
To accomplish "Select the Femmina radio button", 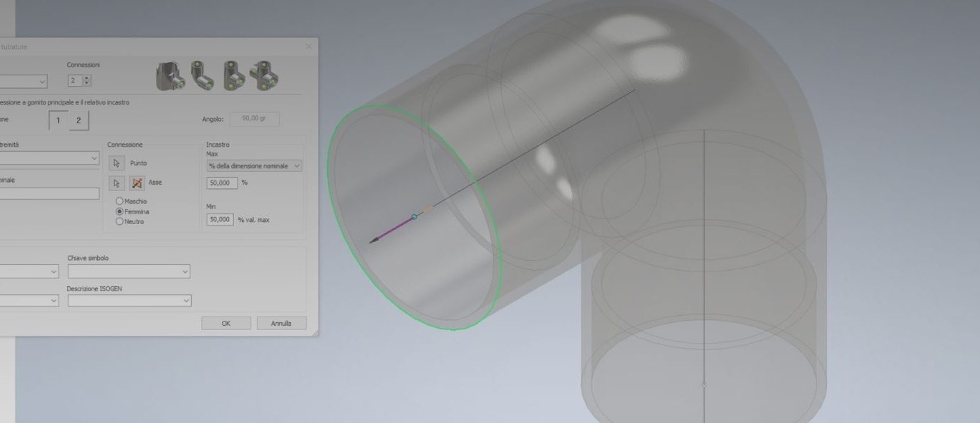I will 119,211.
